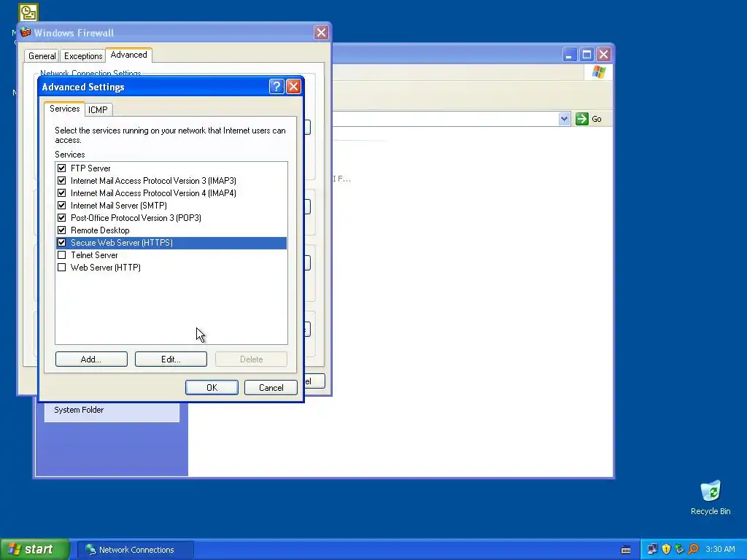Close the Advanced Settings dialog

[x=293, y=87]
